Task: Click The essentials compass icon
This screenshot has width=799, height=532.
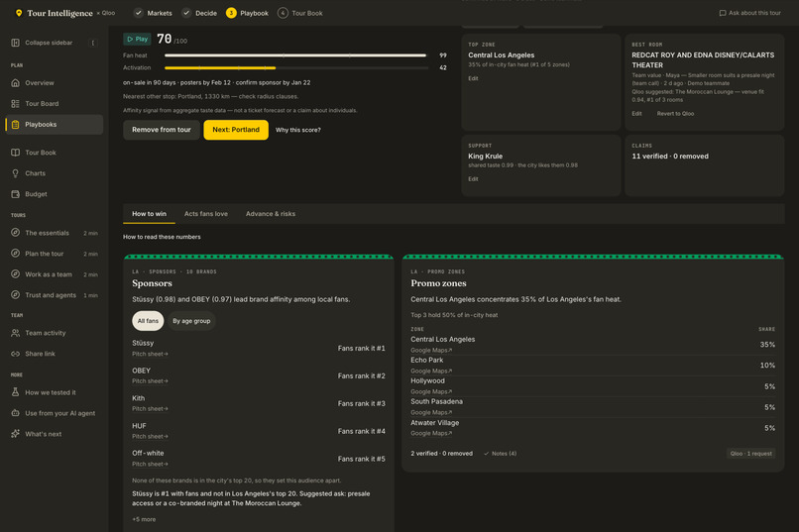Action: coord(15,233)
